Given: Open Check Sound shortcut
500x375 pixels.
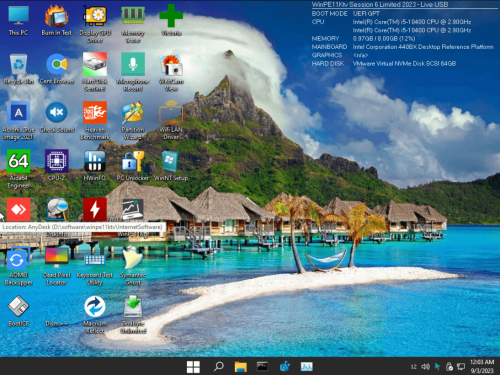Looking at the screenshot, I should point(57,117).
